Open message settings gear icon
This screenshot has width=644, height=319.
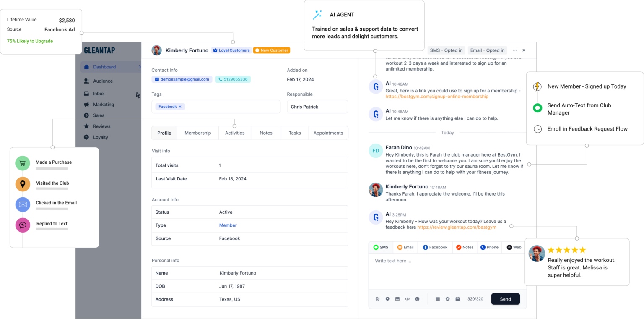point(448,299)
